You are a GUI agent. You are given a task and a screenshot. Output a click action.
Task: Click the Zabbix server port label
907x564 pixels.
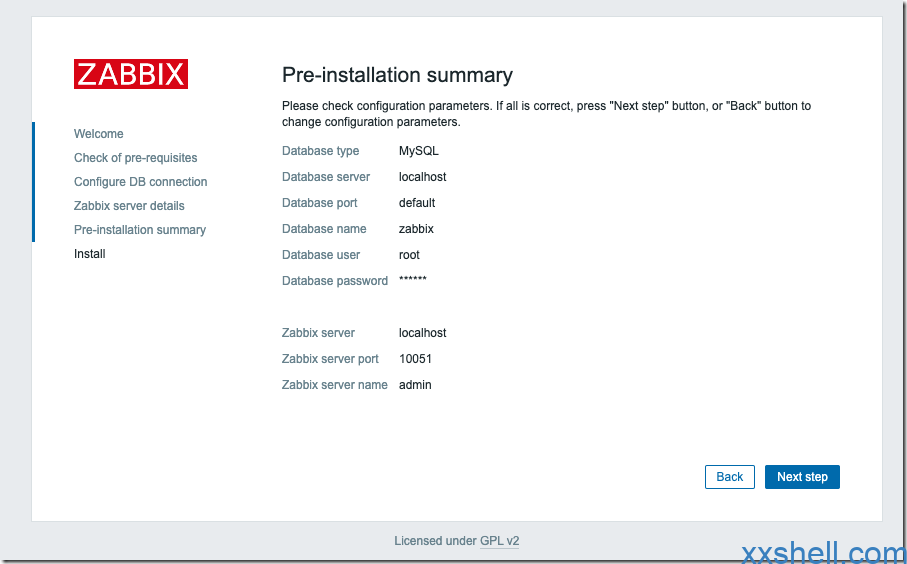coord(330,359)
